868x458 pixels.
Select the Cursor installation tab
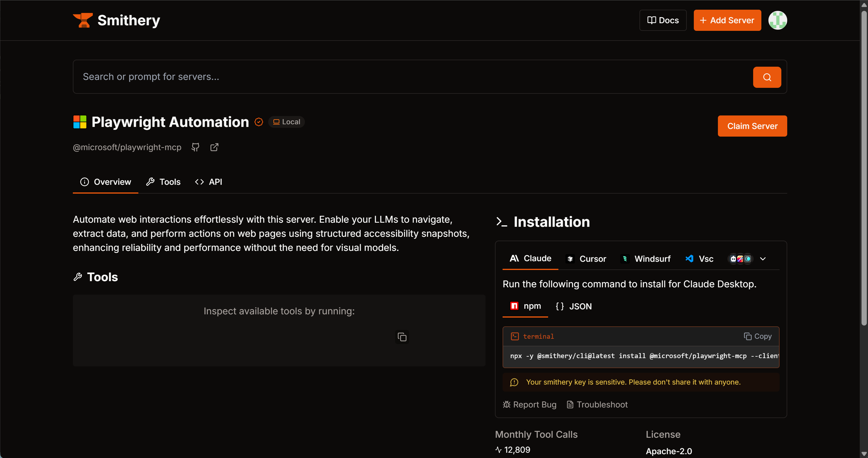pyautogui.click(x=586, y=259)
